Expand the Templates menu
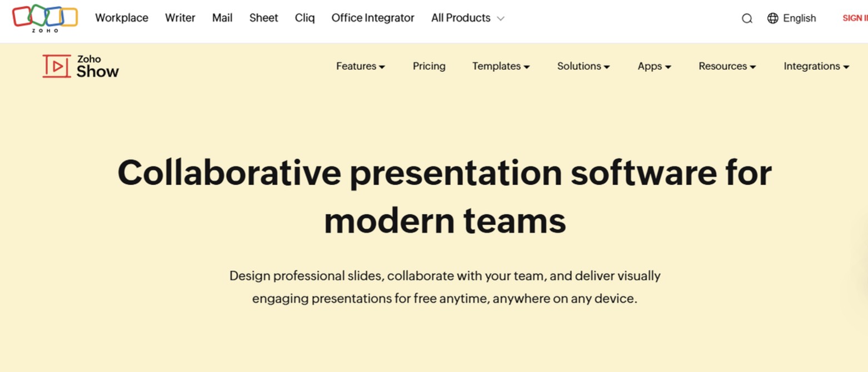This screenshot has height=372, width=868. (501, 66)
